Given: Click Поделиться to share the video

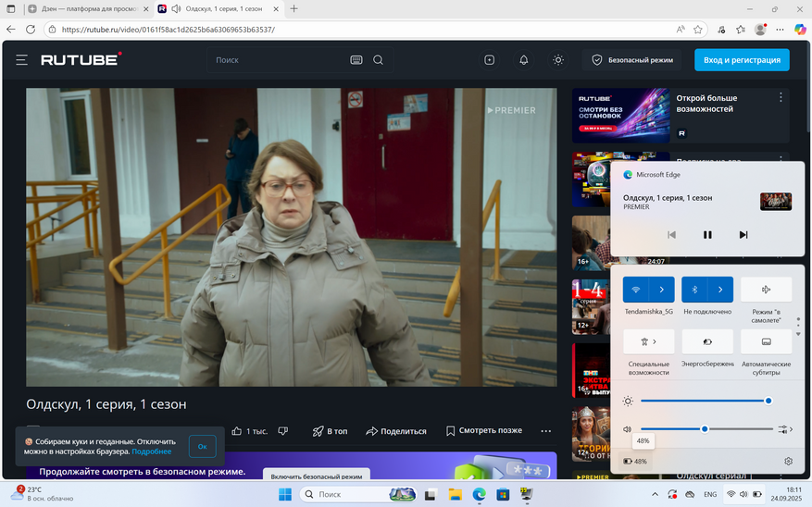Looking at the screenshot, I should (396, 431).
